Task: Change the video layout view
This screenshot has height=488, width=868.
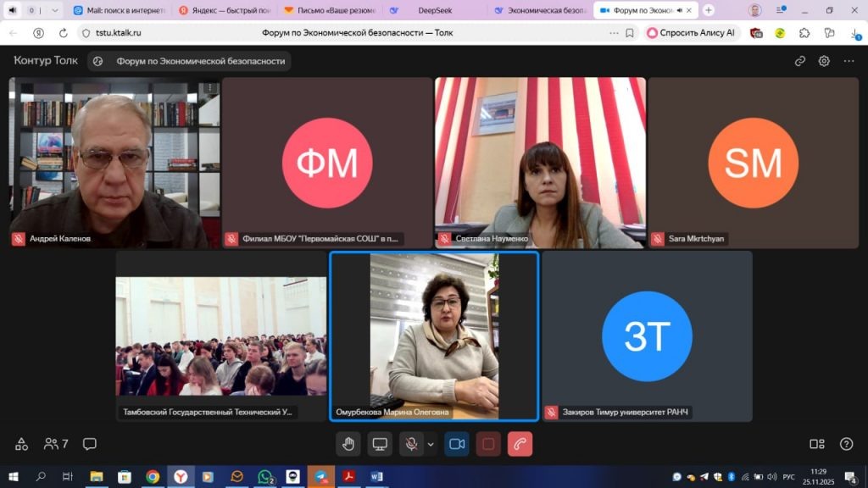Action: [x=817, y=444]
